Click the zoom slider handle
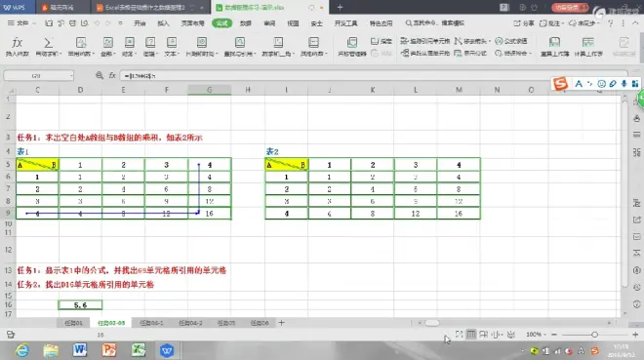The width and height of the screenshot is (644, 360). click(594, 335)
